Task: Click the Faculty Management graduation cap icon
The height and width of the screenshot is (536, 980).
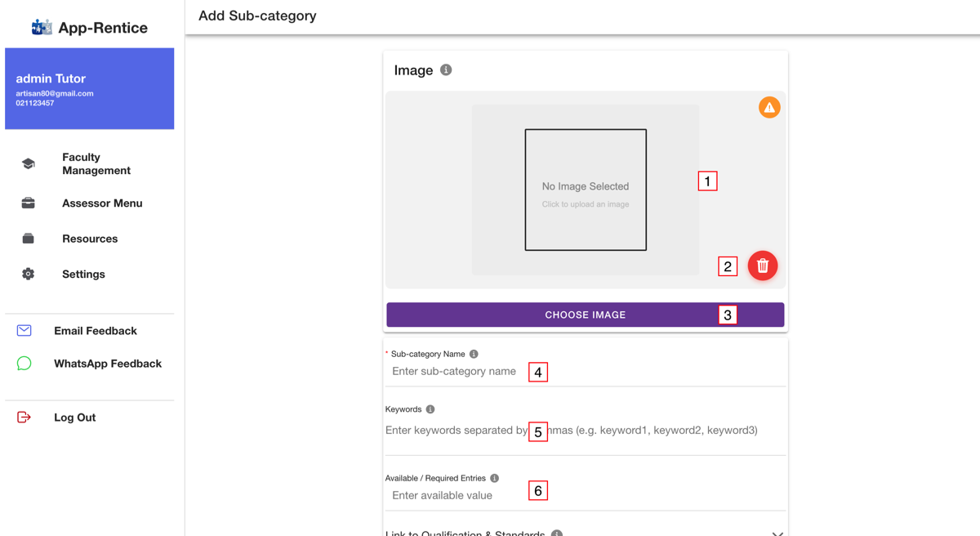Action: pos(28,164)
